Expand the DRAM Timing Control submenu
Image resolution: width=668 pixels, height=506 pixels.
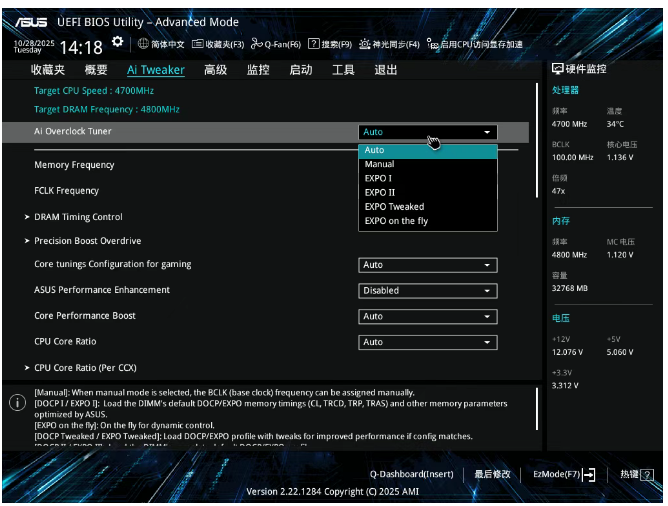[78, 217]
